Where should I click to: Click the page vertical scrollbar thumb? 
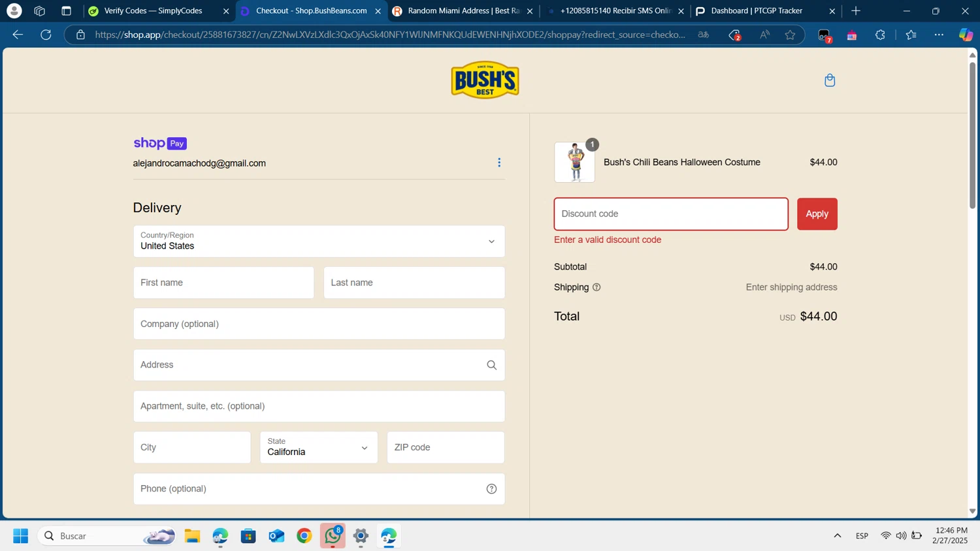tap(972, 135)
